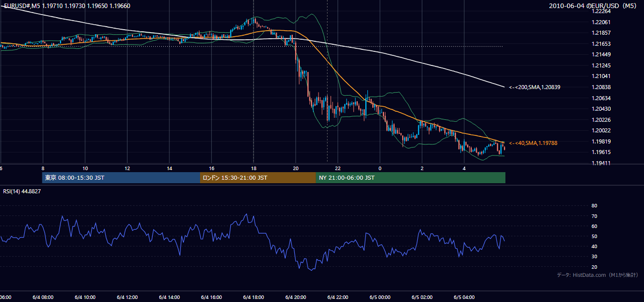The height and width of the screenshot is (302, 644).
Task: Click price axis value 1.20634
Action: point(601,98)
